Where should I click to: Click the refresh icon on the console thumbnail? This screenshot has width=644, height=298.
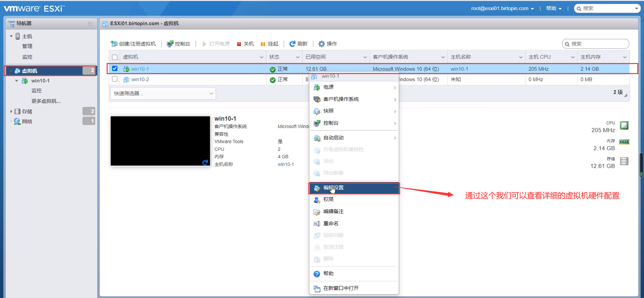(205, 162)
